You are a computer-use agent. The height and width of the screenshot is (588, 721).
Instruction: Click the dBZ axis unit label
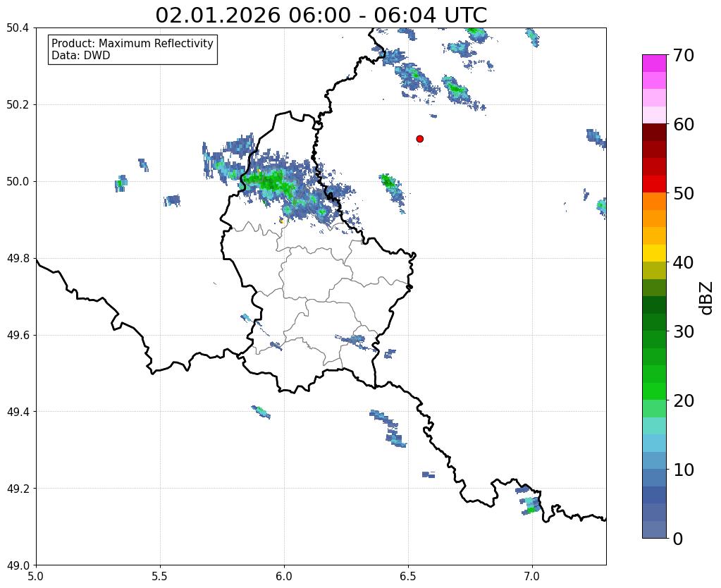click(x=707, y=298)
